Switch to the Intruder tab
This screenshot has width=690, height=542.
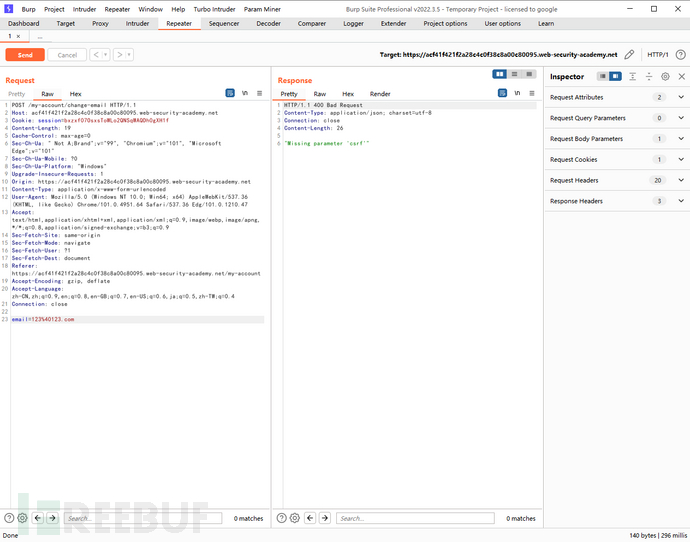point(137,23)
